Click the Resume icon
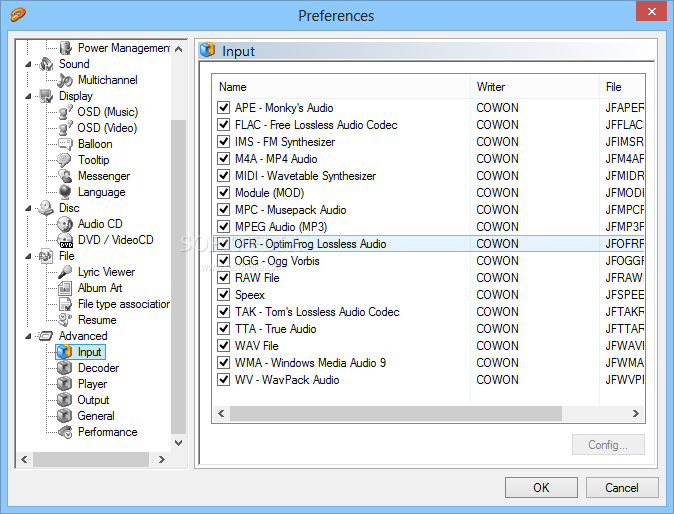 65,320
